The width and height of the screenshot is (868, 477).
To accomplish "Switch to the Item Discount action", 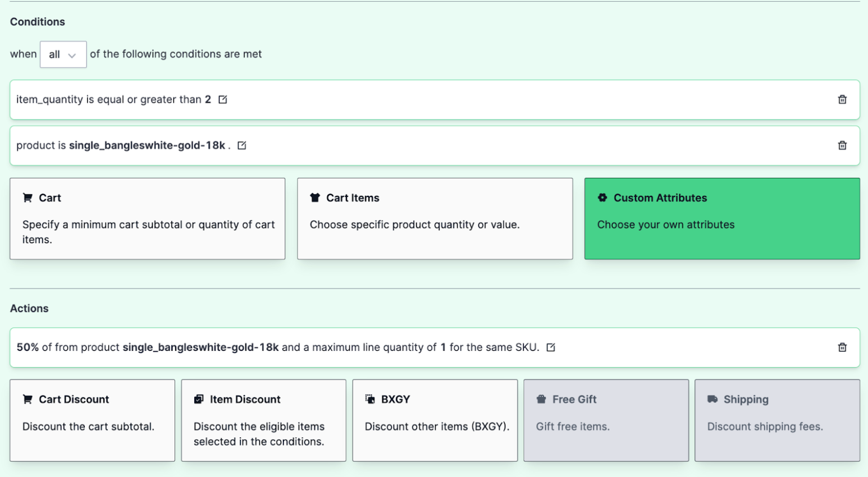I will tap(263, 420).
